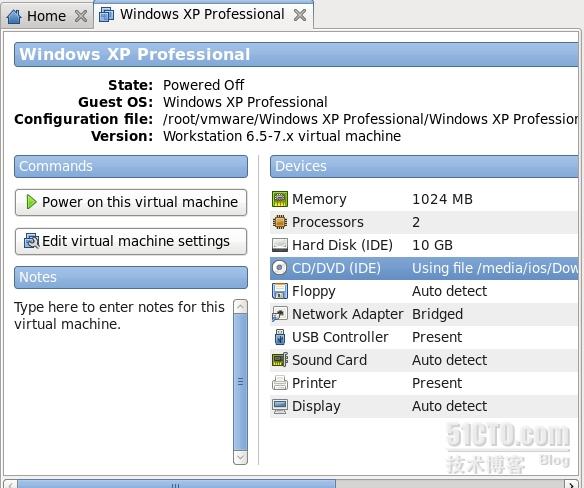Click the Home tab house icon
This screenshot has width=584, height=488.
[x=14, y=16]
